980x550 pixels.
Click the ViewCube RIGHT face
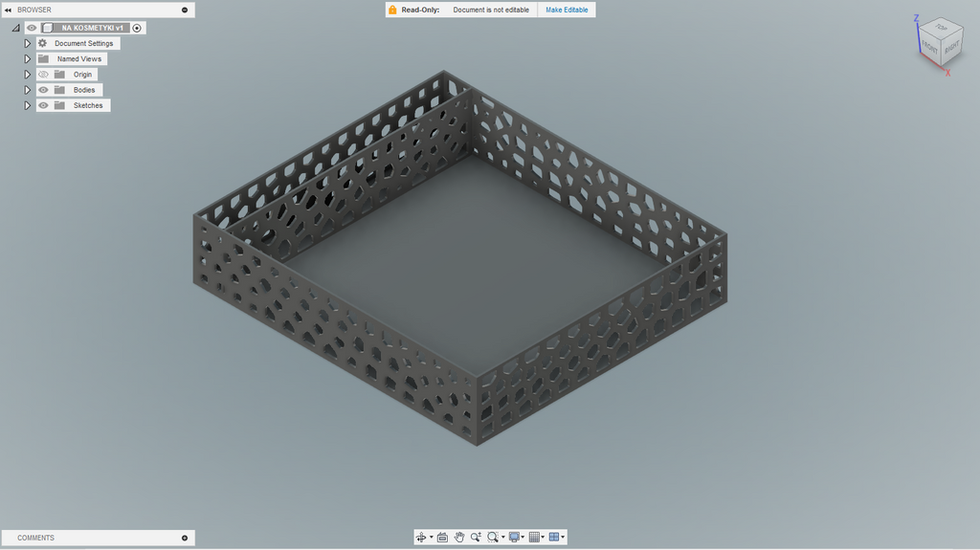pyautogui.click(x=951, y=48)
